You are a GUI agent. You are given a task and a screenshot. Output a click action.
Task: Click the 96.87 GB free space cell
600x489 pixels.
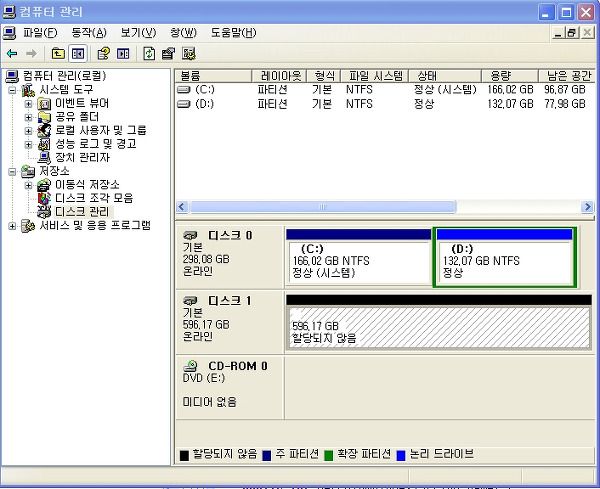[x=565, y=90]
